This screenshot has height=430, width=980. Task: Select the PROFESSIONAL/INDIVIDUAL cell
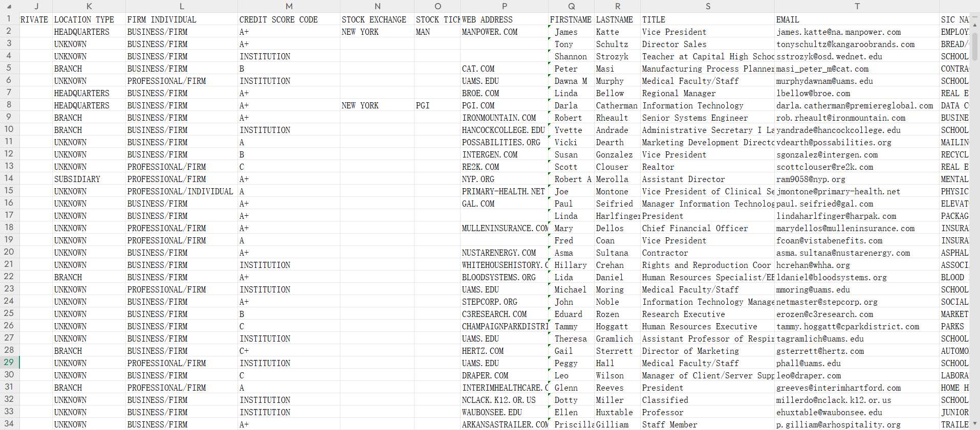click(x=182, y=191)
